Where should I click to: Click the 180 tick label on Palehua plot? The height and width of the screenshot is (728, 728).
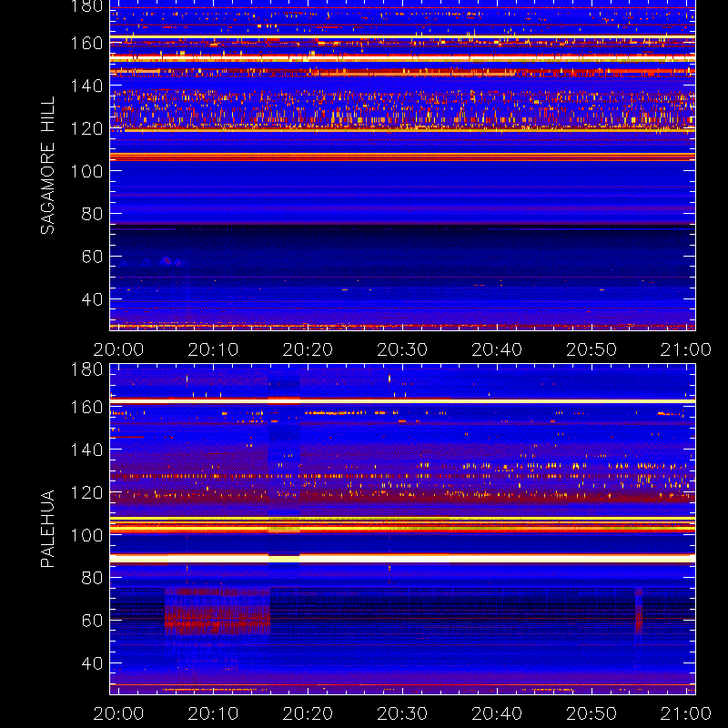86,369
